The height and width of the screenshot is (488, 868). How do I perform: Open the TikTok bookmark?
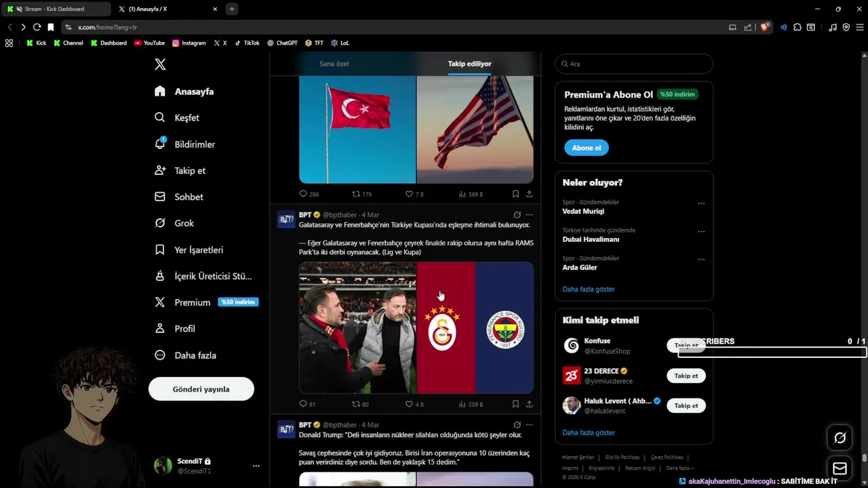coord(247,43)
